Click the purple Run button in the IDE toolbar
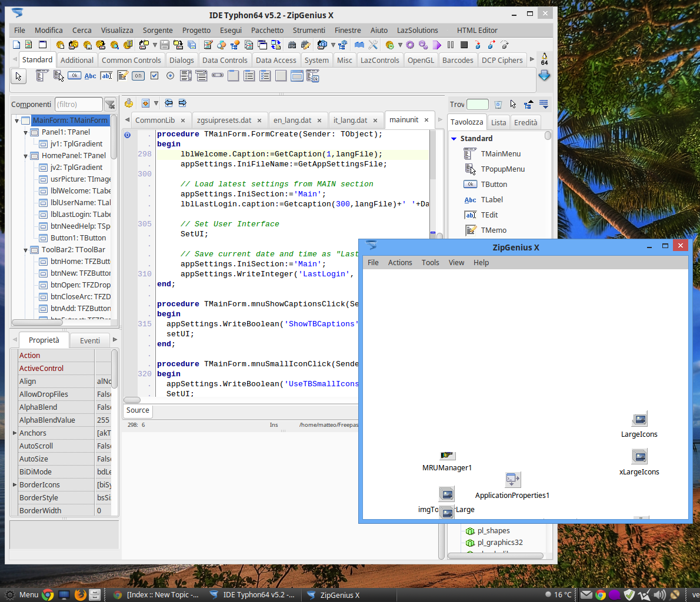This screenshot has height=602, width=700. [437, 45]
